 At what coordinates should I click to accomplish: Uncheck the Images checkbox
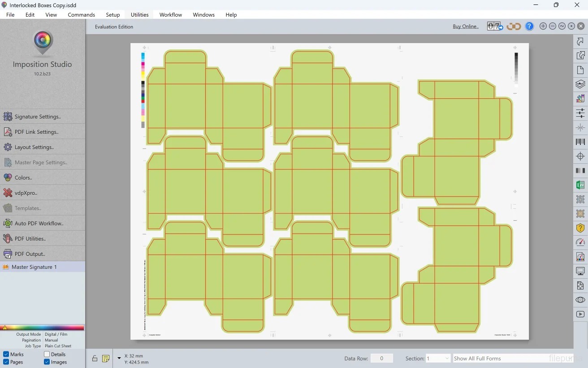[47, 362]
